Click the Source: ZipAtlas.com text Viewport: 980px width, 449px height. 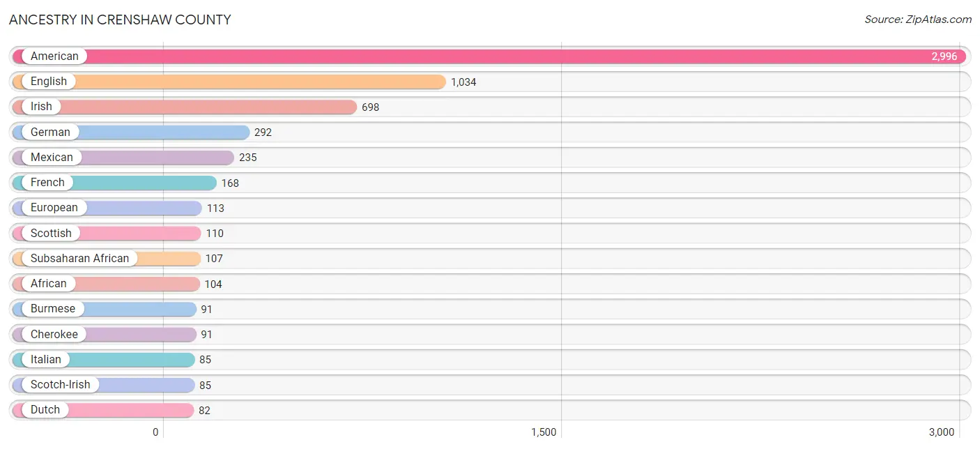click(917, 20)
